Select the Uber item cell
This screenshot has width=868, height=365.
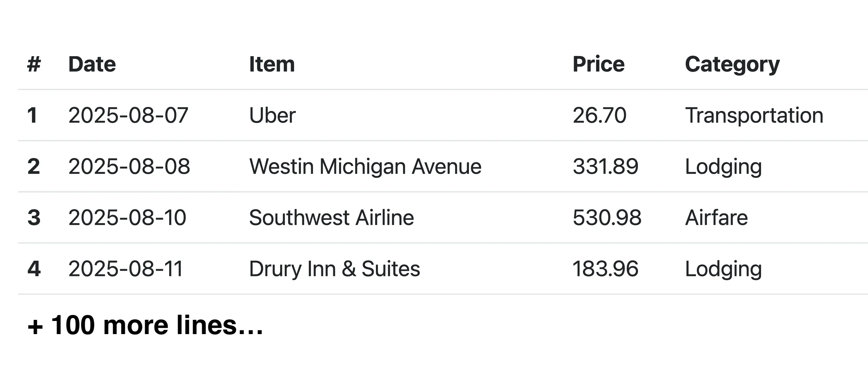pos(272,115)
